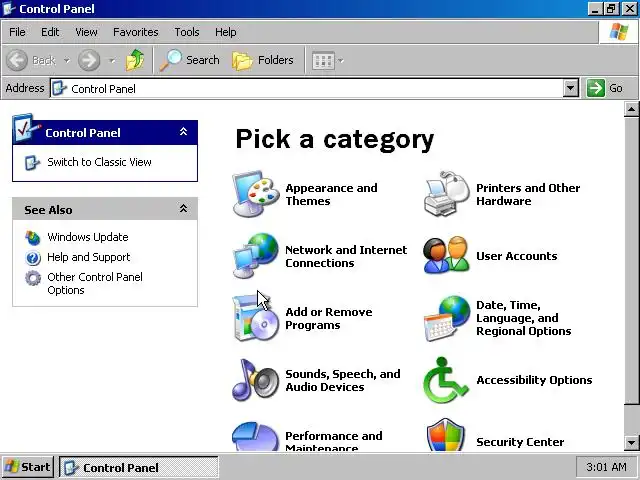Open the Printers and Other Hardware icon
Screen dimensions: 640x480
point(447,194)
